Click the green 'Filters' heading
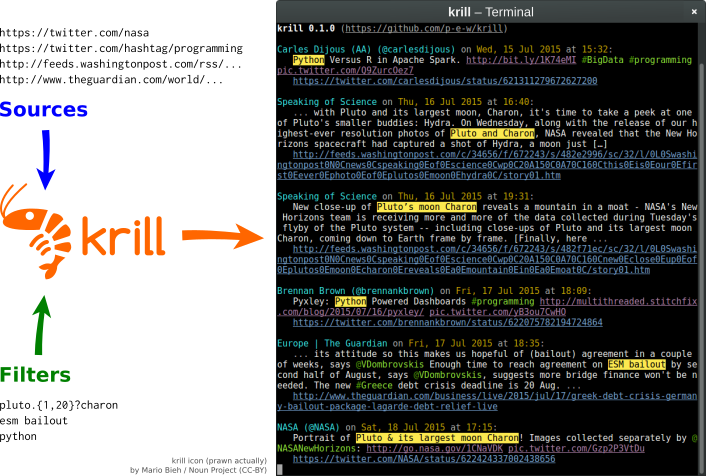 click(x=35, y=375)
